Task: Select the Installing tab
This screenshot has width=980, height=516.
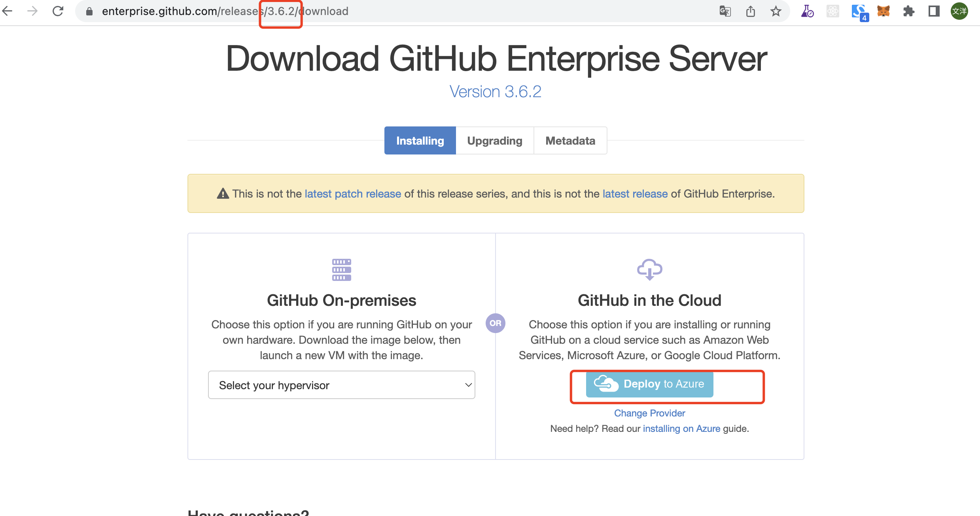Action: pos(420,141)
